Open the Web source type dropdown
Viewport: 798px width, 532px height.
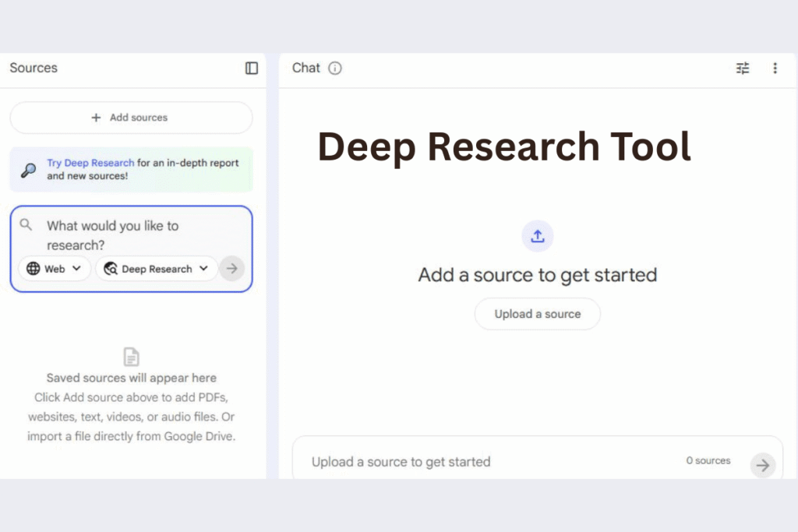click(55, 269)
